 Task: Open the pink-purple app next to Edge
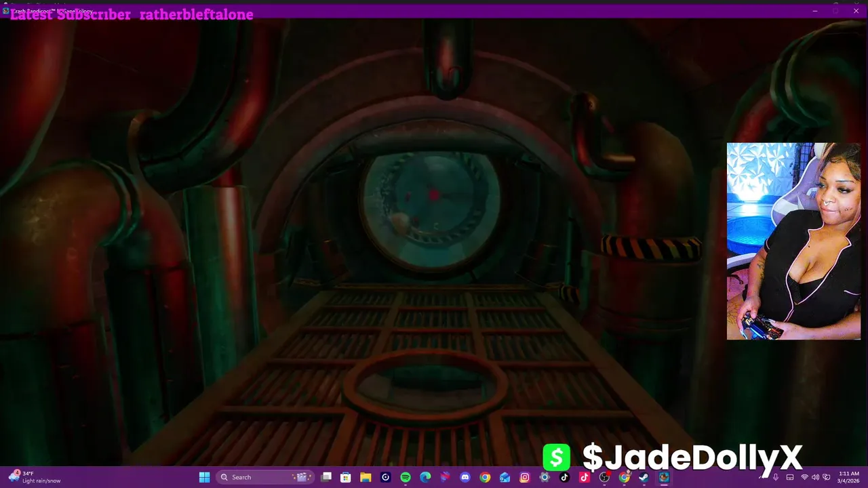click(x=445, y=477)
